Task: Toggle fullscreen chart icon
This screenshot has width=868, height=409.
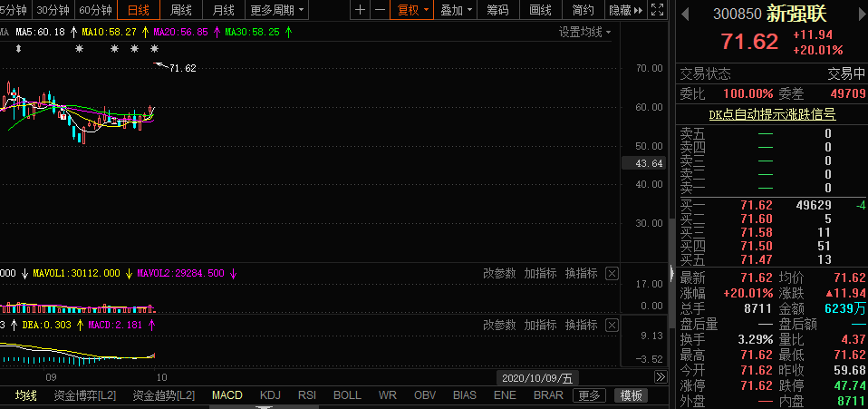Action: click(x=657, y=9)
